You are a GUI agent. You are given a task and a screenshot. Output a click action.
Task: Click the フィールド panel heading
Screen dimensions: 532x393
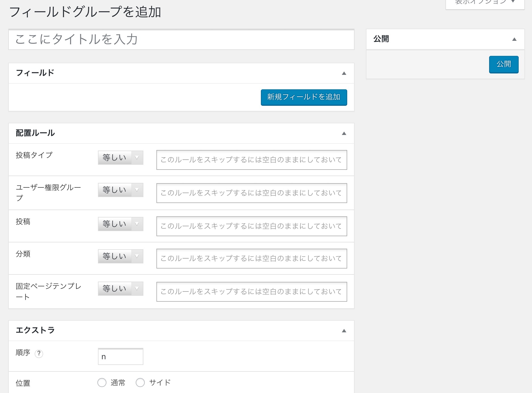(x=35, y=73)
